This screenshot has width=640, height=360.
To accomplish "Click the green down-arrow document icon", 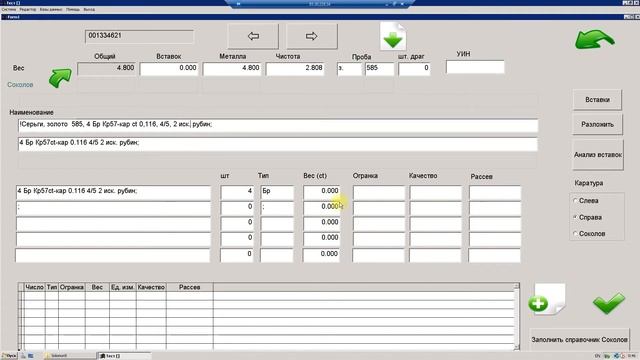I will (x=393, y=36).
